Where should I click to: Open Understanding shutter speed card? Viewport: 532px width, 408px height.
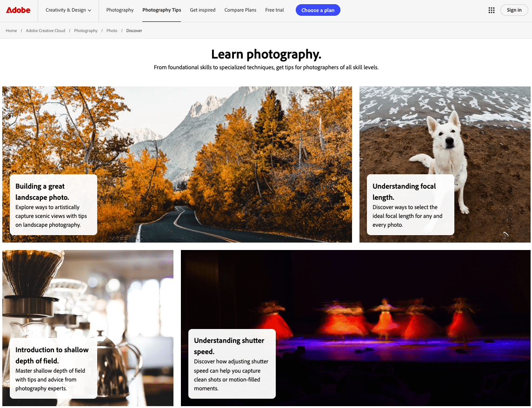point(232,364)
